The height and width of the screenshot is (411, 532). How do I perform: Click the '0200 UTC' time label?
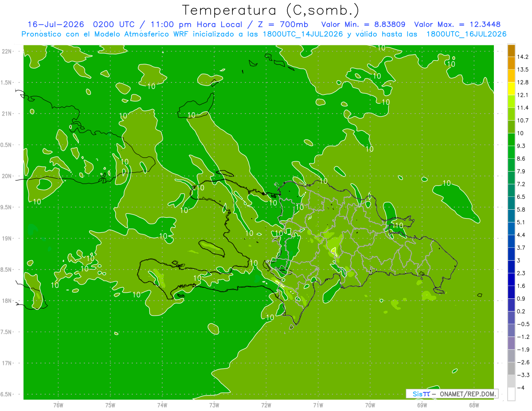(113, 24)
